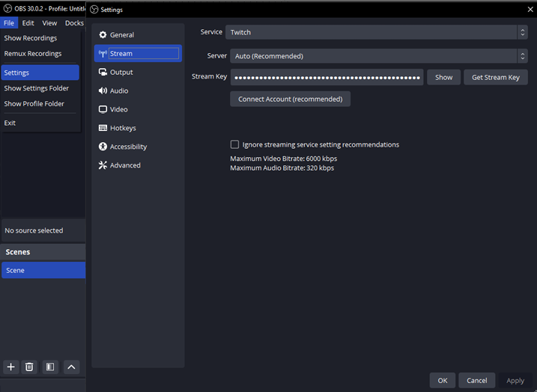Show the hidden stream key
This screenshot has height=392, width=537.
coord(443,77)
